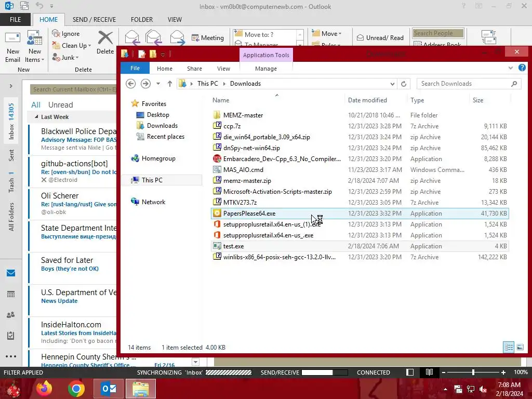This screenshot has width=532, height=399.
Task: Open the Oli Scherer email in Outlook
Action: pyautogui.click(x=72, y=203)
